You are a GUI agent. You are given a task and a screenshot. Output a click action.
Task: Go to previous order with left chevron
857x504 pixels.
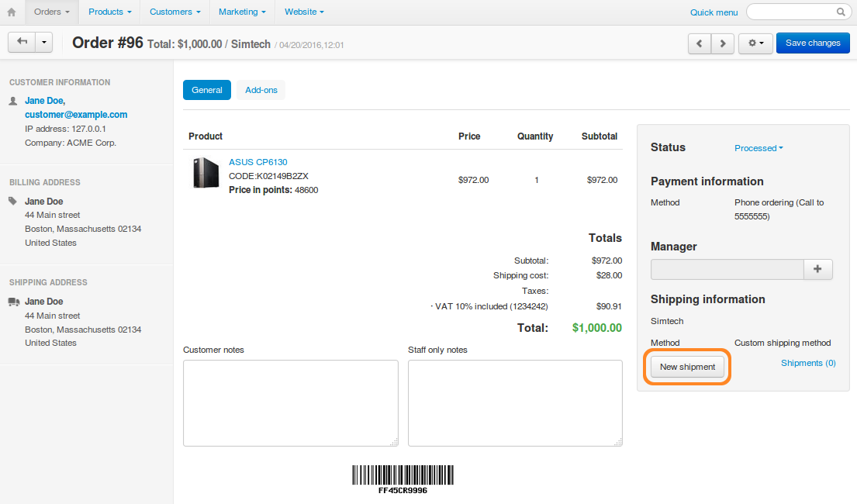(700, 43)
